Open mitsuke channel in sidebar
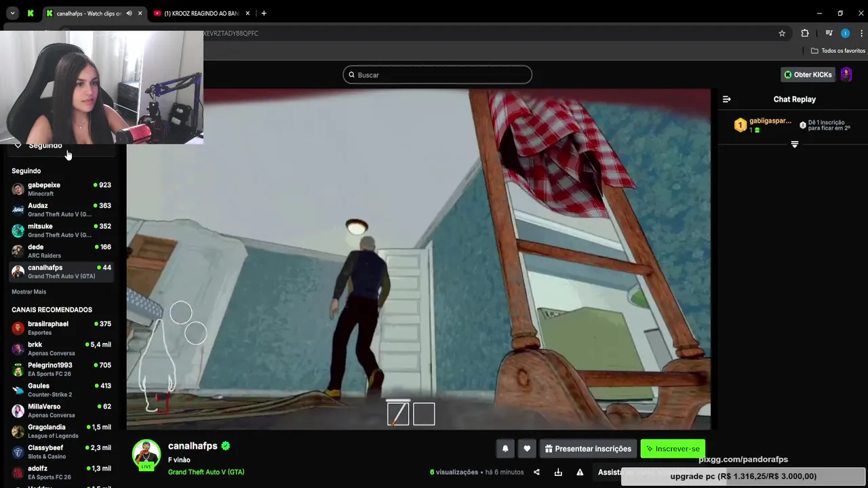868x488 pixels. tap(61, 230)
